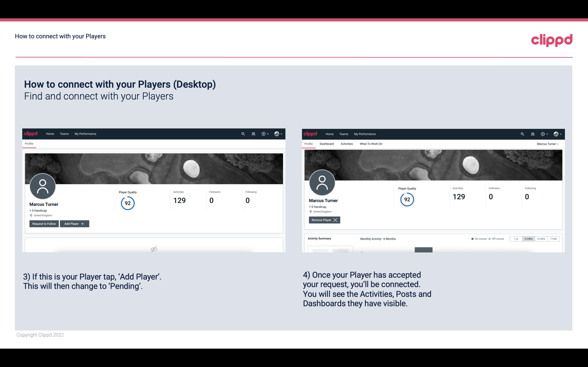Toggle the 'Off course' activity visibility
The image size is (588, 367).
[496, 238]
